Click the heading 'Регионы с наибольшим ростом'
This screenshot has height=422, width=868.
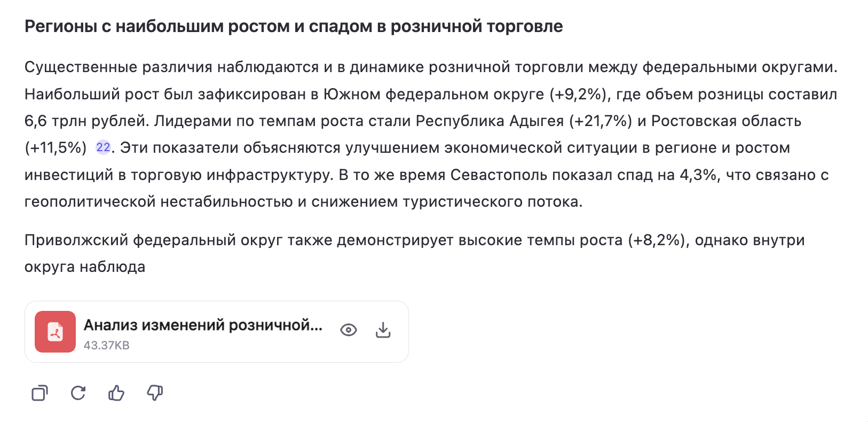tap(294, 26)
